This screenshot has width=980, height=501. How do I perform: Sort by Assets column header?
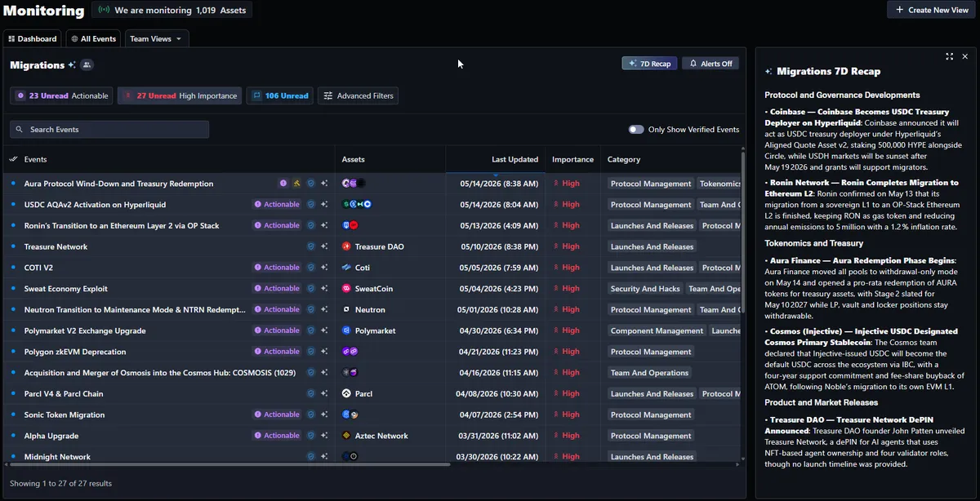click(x=353, y=159)
